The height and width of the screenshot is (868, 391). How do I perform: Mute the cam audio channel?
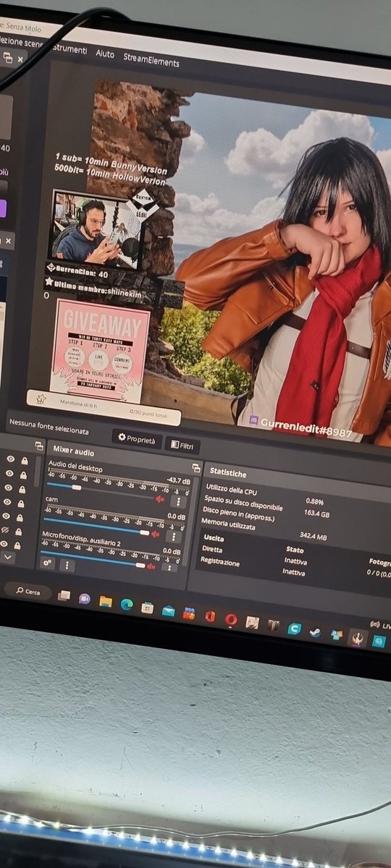(154, 534)
